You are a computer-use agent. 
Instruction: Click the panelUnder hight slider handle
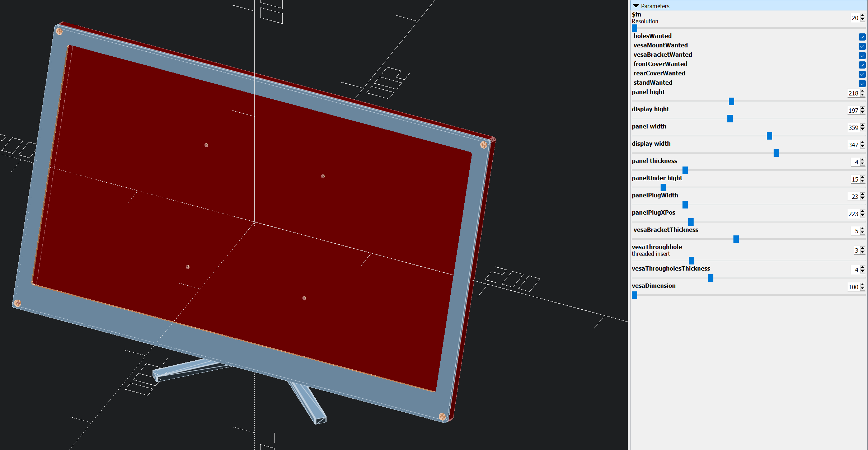click(x=663, y=188)
